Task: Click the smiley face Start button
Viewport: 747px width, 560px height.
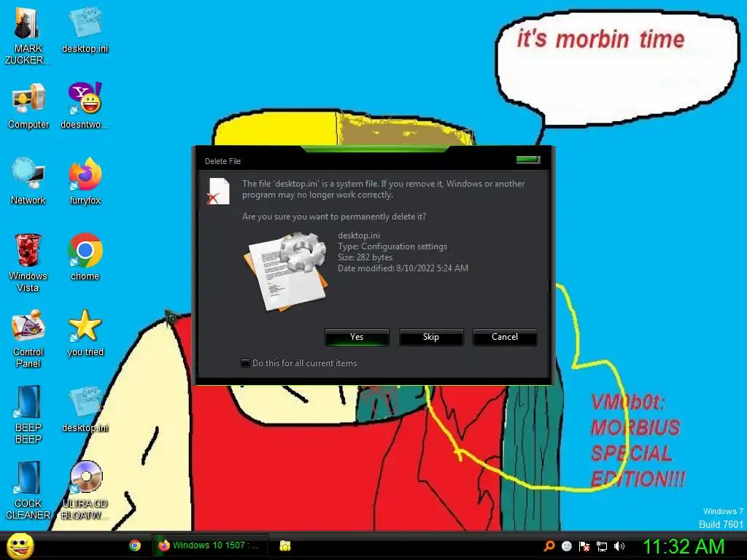Action: (20, 545)
